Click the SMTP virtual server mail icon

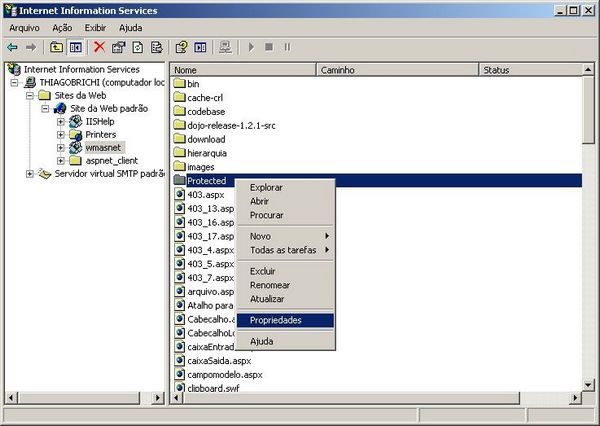click(x=45, y=174)
